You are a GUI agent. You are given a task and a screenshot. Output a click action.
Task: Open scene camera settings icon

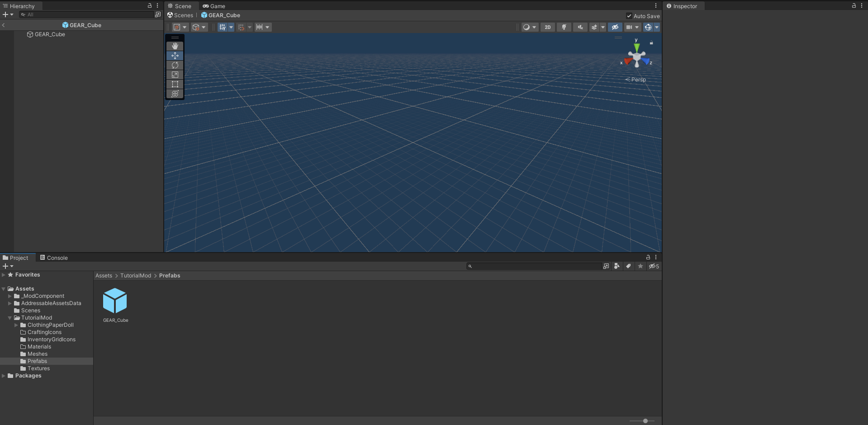(629, 27)
